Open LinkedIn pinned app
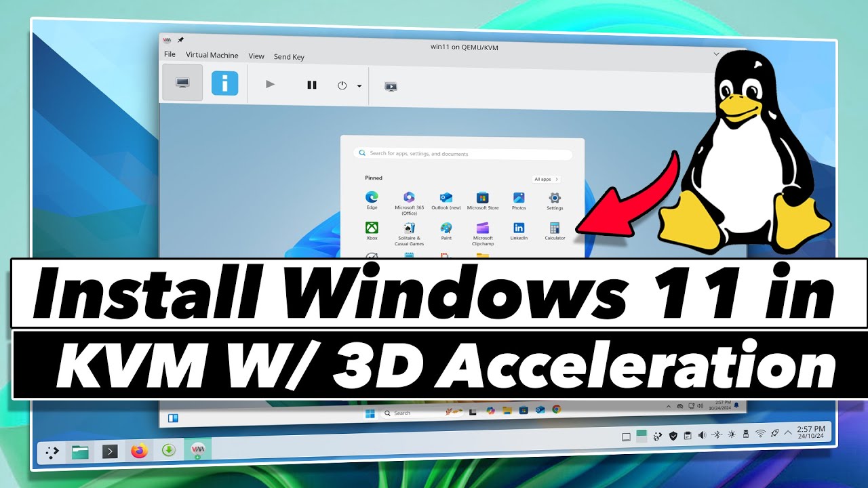This screenshot has height=488, width=868. click(x=519, y=231)
